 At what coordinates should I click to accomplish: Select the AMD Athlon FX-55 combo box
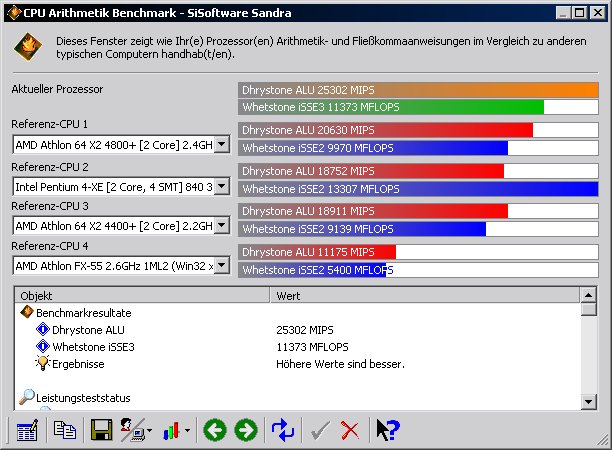tap(121, 266)
